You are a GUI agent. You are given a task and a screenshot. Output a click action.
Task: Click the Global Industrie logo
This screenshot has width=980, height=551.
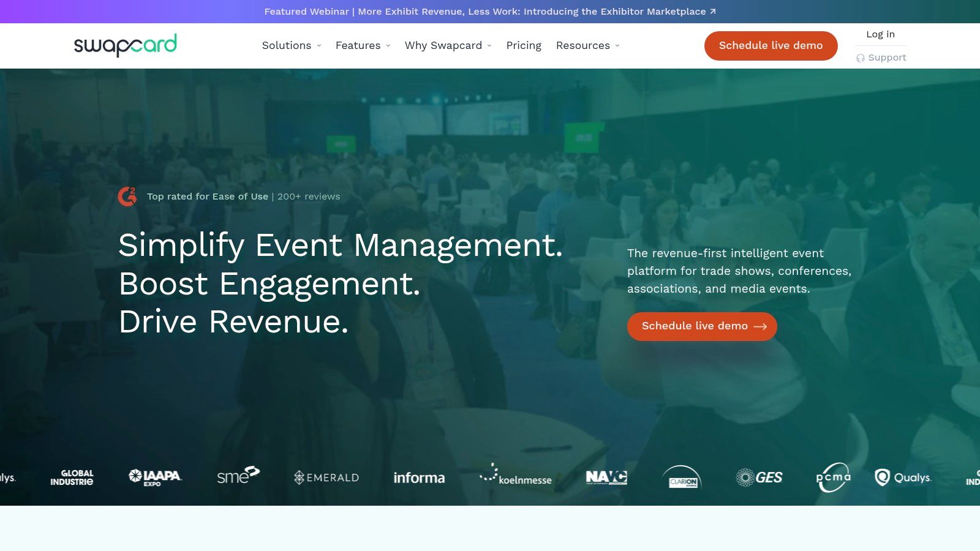(x=72, y=478)
